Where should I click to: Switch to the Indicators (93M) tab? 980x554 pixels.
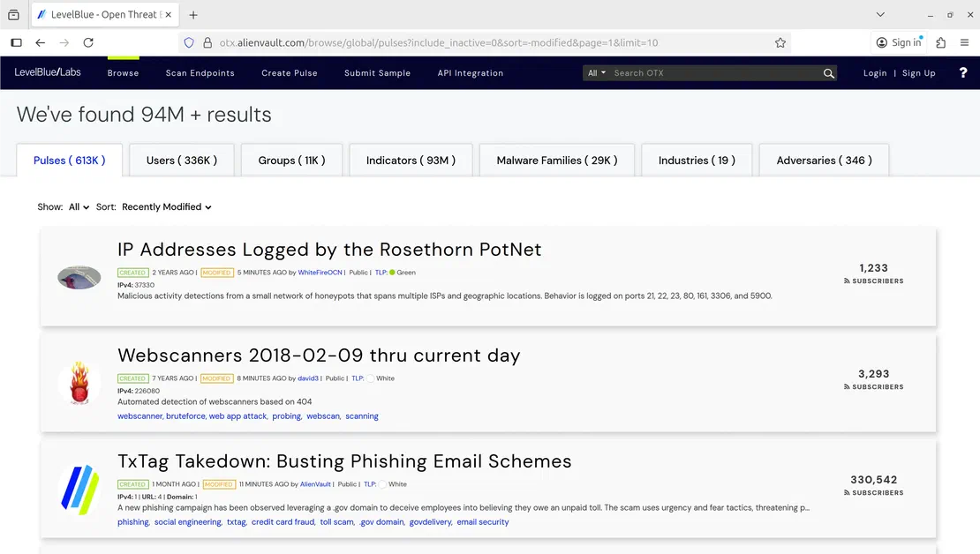coord(411,161)
